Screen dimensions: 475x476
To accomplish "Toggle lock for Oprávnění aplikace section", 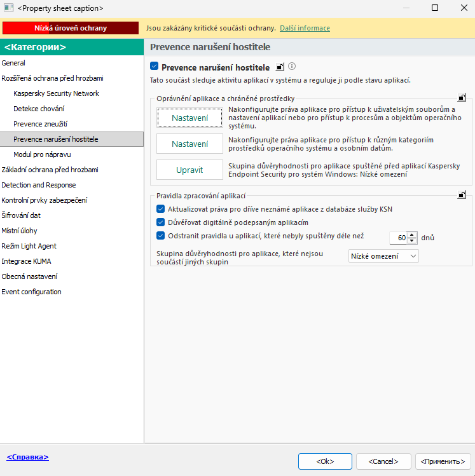I will (x=462, y=98).
